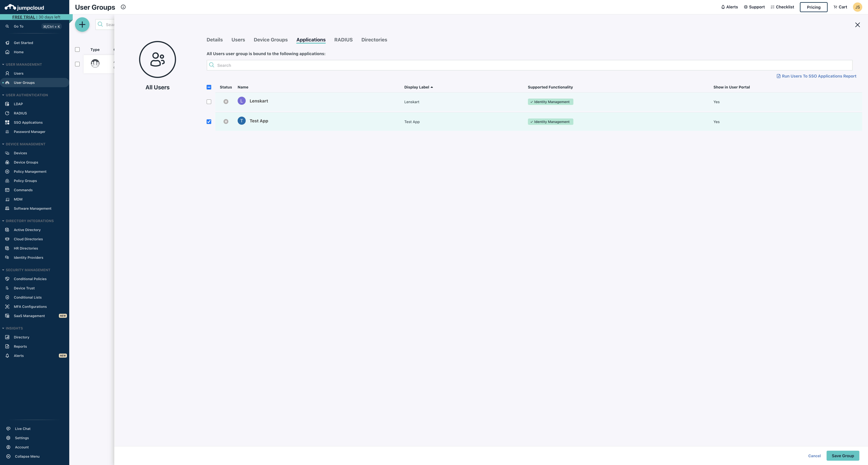Open the Device Groups tab
Image resolution: width=868 pixels, height=465 pixels.
(x=271, y=40)
